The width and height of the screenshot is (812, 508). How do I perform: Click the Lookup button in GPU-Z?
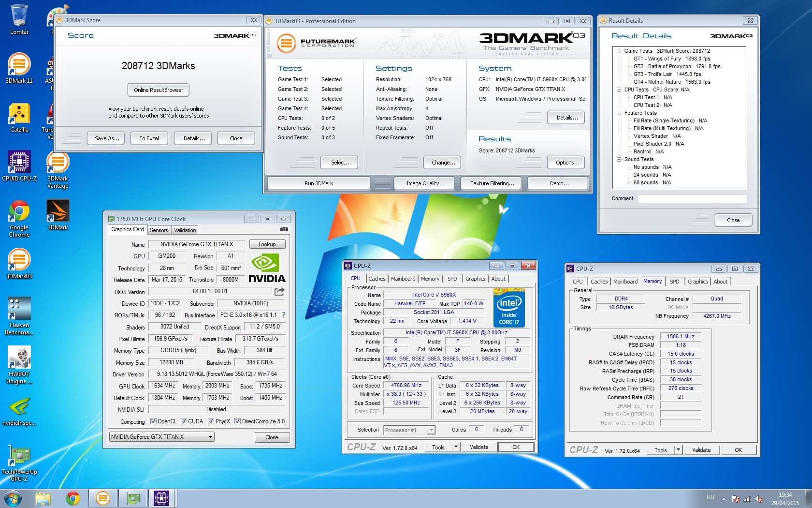tap(267, 244)
